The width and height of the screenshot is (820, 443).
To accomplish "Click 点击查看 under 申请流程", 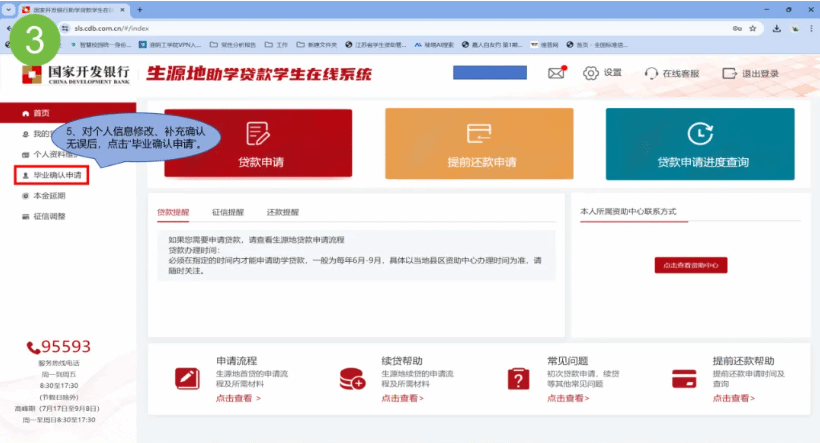I will pyautogui.click(x=238, y=399).
